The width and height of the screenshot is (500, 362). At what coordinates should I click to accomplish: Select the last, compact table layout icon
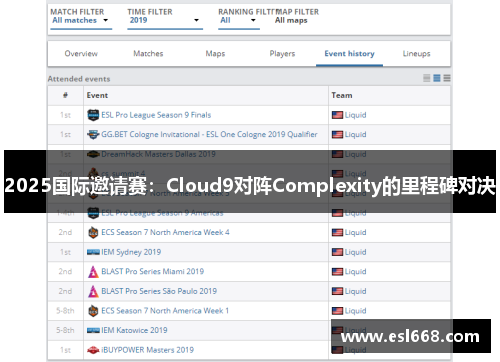click(x=447, y=78)
